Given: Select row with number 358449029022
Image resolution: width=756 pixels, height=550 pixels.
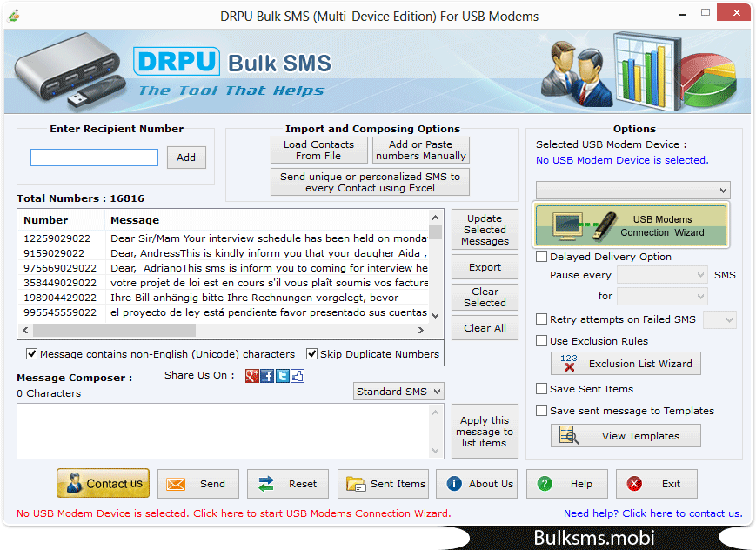Looking at the screenshot, I should 224,283.
